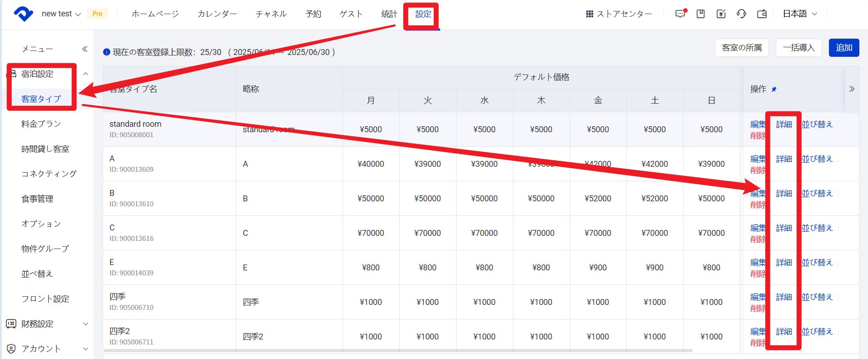868x359 pixels.
Task: Click Monday price ¥40000 for A
Action: (x=371, y=164)
